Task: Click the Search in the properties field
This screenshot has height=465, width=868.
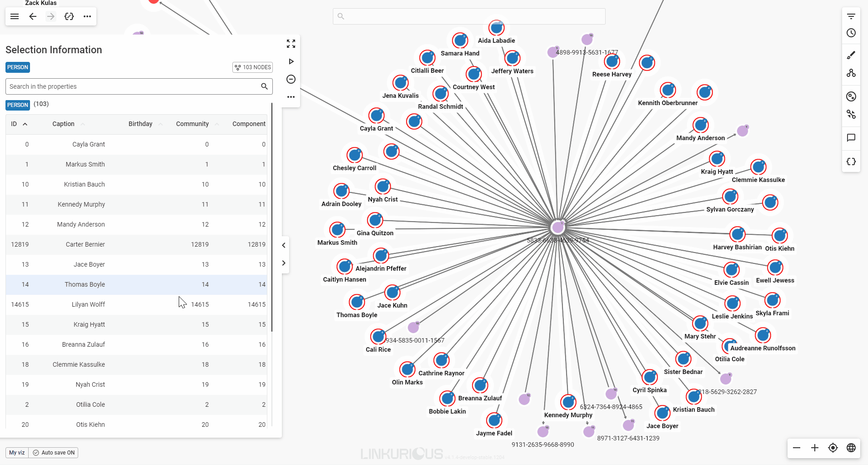Action: tap(132, 86)
